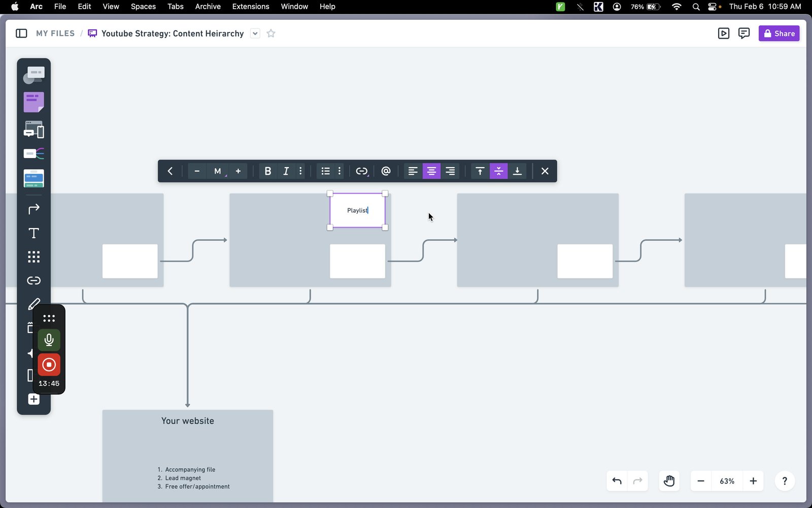Viewport: 812px width, 508px height.
Task: Toggle italic formatting
Action: (286, 171)
